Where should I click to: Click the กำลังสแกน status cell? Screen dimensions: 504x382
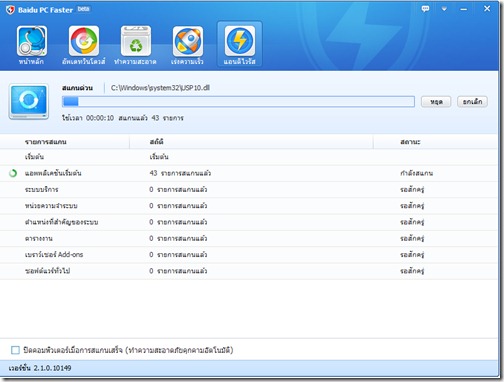click(416, 173)
